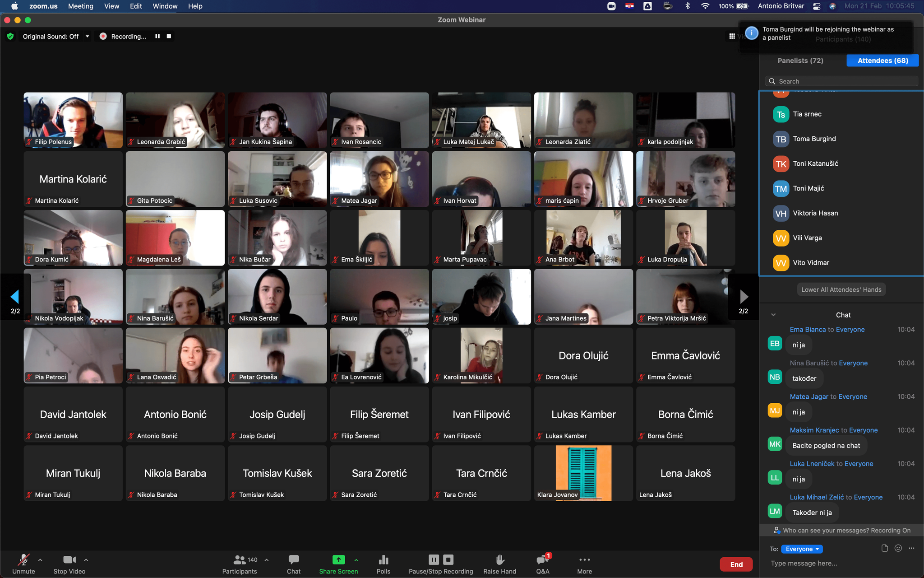Toggle Original Sound: Off
This screenshot has height=578, width=924.
51,36
